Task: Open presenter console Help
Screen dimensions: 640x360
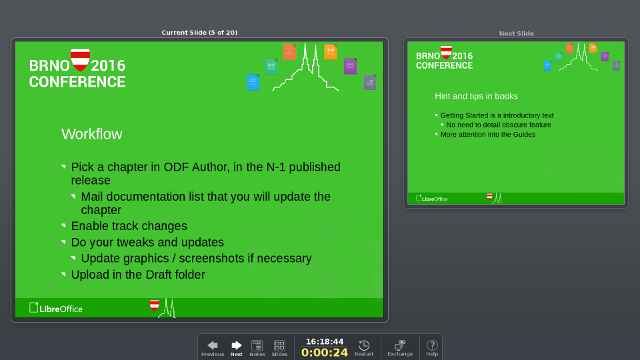Action: coord(432,348)
